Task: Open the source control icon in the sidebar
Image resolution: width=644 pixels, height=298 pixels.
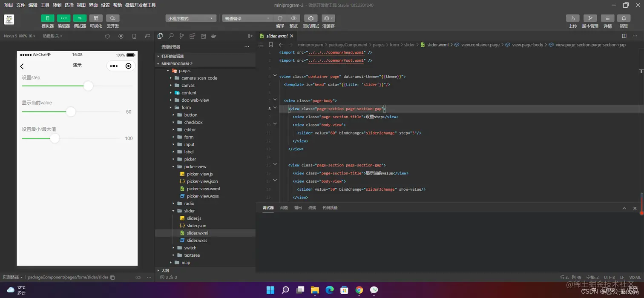Action: click(x=181, y=36)
